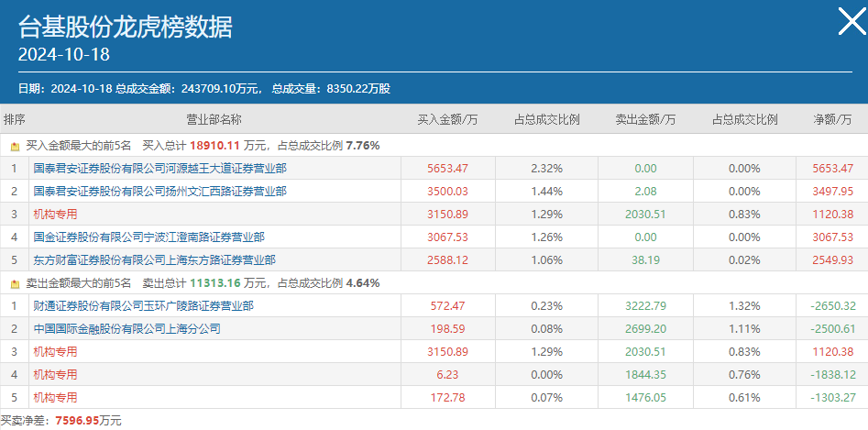Click the sell total 11313.16 figure
Viewport: 868px width, 430px height.
pos(214,282)
